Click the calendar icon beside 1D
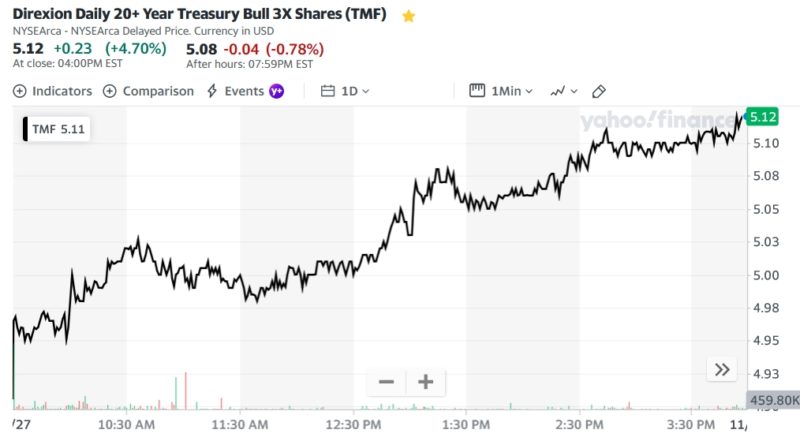This screenshot has width=800, height=441. (x=328, y=91)
